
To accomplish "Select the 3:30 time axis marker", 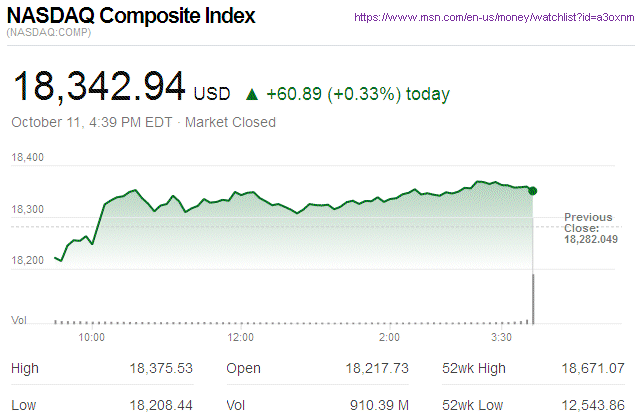I will pyautogui.click(x=502, y=338).
